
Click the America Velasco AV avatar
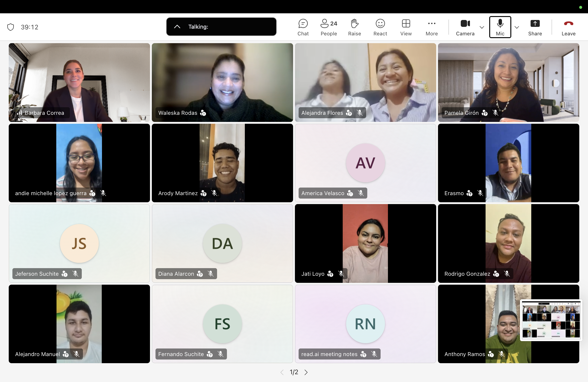[x=365, y=163]
